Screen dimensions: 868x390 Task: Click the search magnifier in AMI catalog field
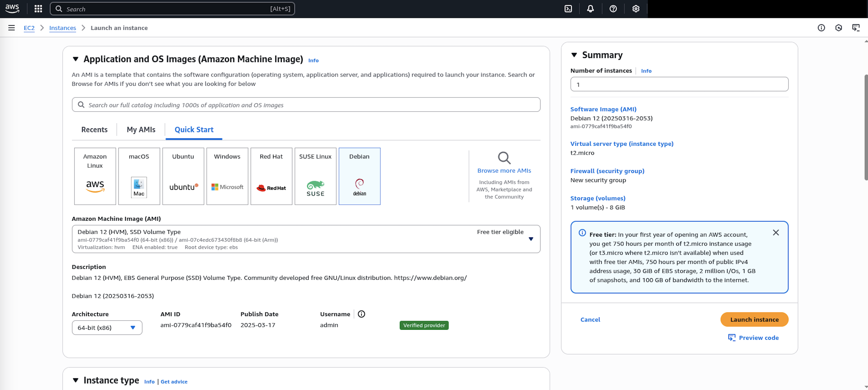81,105
